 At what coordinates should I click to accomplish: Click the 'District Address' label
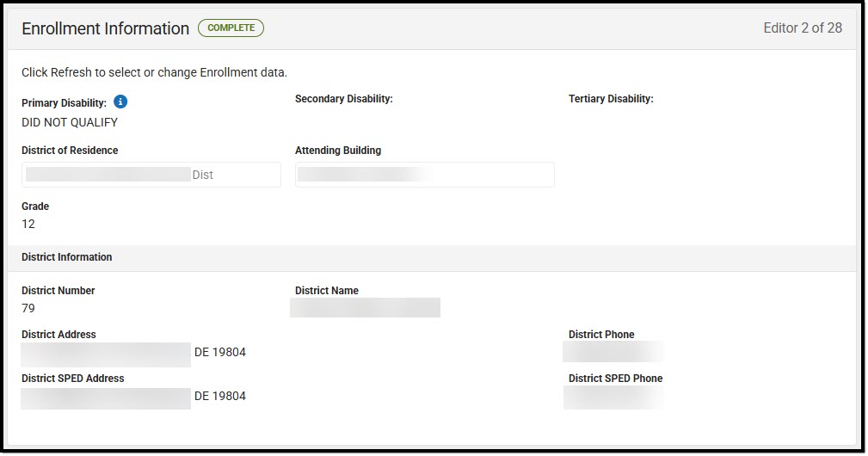pyautogui.click(x=58, y=334)
